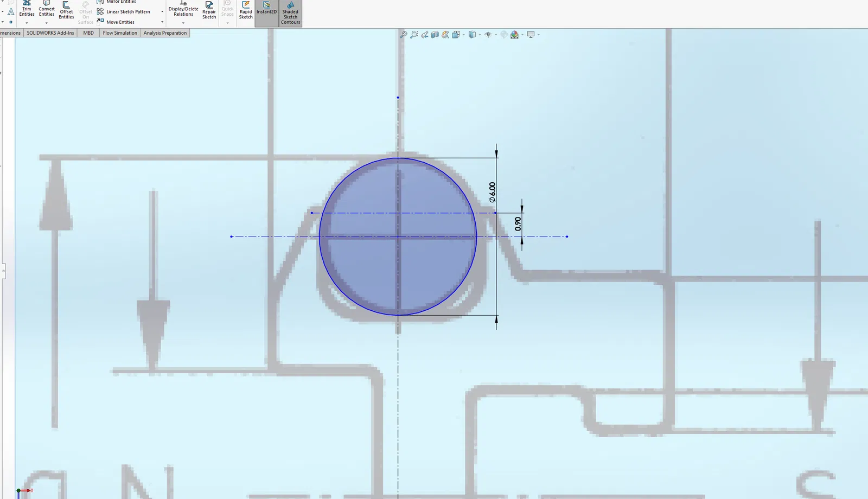Click the Edit Appearance icon

click(x=504, y=35)
